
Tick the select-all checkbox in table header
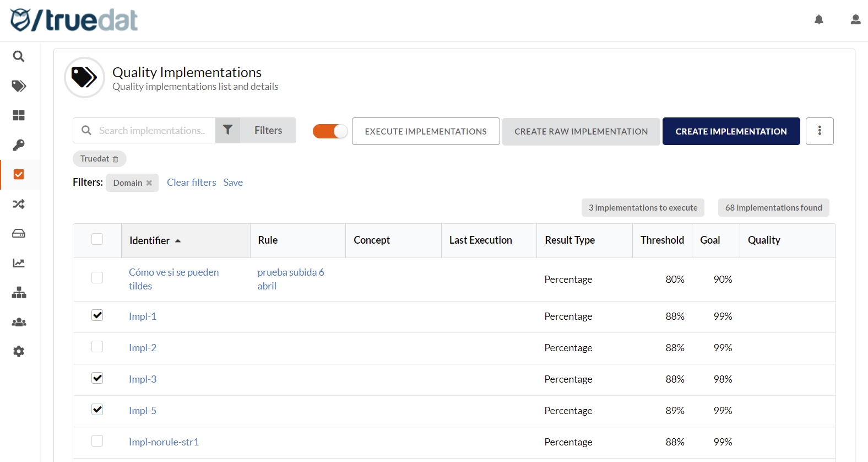[97, 239]
